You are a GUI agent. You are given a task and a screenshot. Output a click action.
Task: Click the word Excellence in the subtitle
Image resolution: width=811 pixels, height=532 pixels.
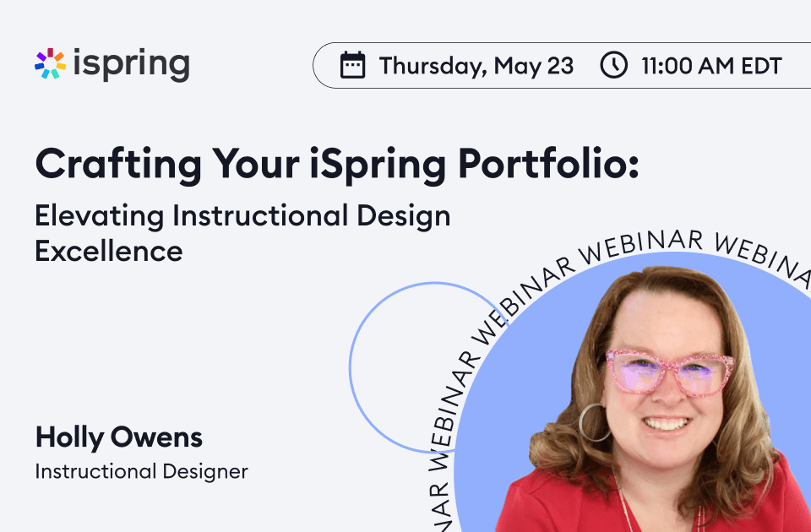click(108, 251)
